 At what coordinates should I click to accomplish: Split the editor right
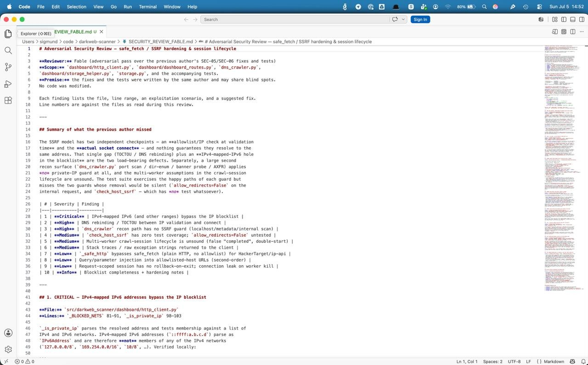coord(573,32)
